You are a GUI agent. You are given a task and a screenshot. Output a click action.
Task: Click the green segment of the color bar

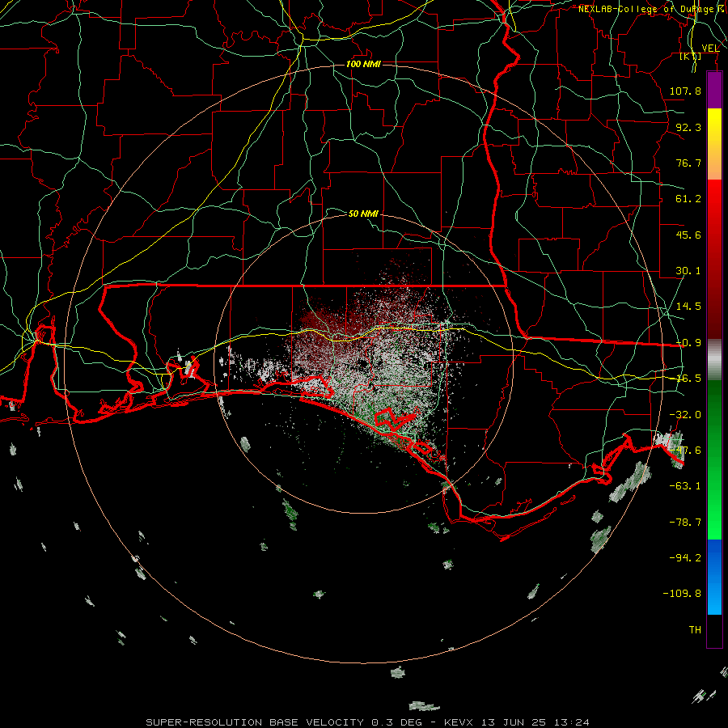pos(714,459)
